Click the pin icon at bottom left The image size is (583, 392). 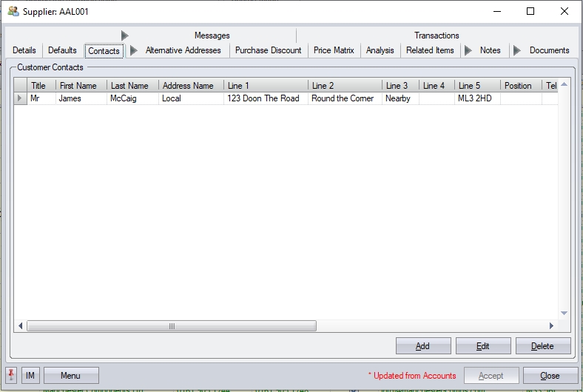(11, 375)
